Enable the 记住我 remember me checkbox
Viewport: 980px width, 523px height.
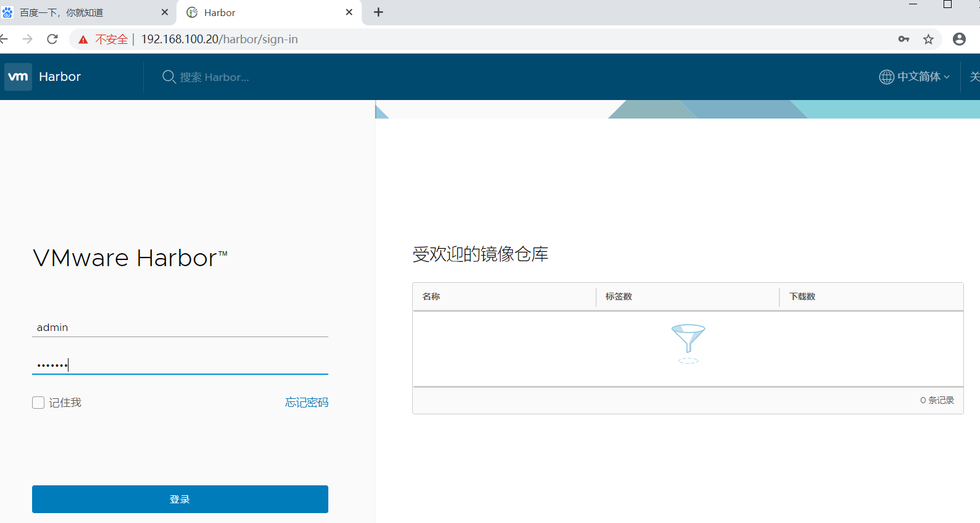38,403
